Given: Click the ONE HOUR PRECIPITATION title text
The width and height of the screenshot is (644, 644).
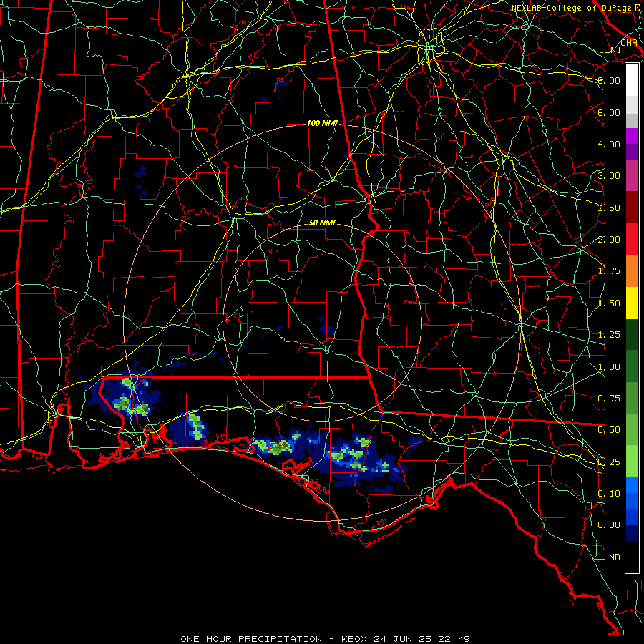Looking at the screenshot, I should (x=251, y=639).
